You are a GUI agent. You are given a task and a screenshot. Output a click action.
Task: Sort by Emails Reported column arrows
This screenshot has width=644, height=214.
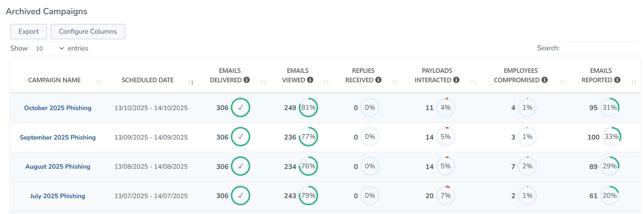tap(634, 82)
